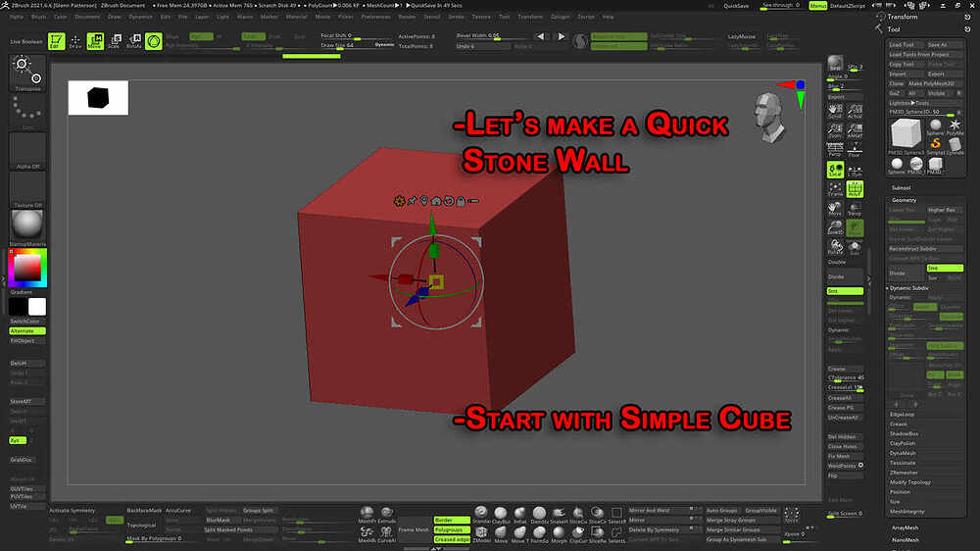Click the Zoom3D navigation icon

(x=835, y=227)
